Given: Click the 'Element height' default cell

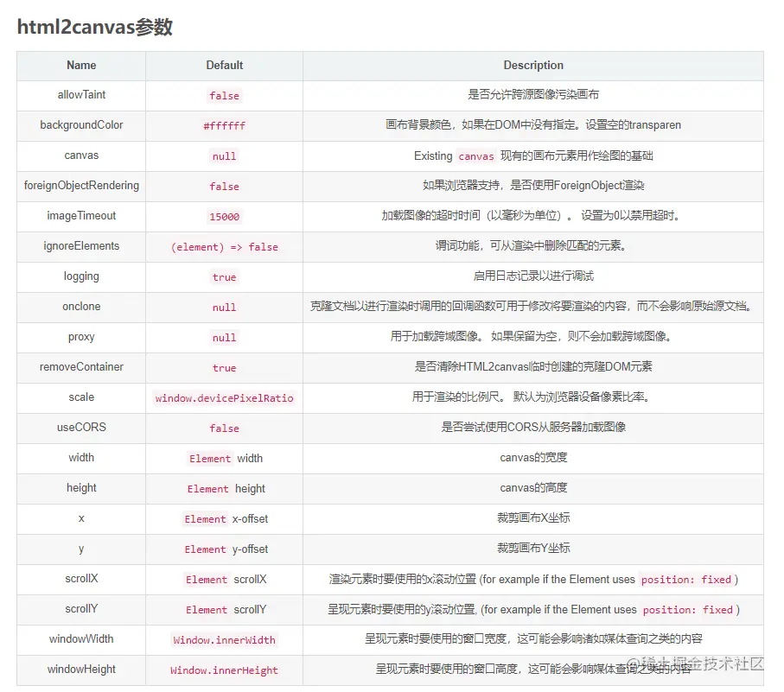Looking at the screenshot, I should 225,489.
